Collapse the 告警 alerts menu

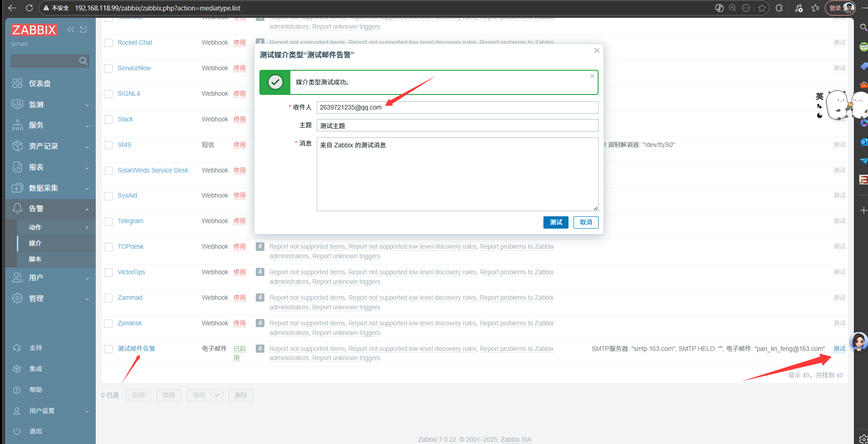pos(50,209)
